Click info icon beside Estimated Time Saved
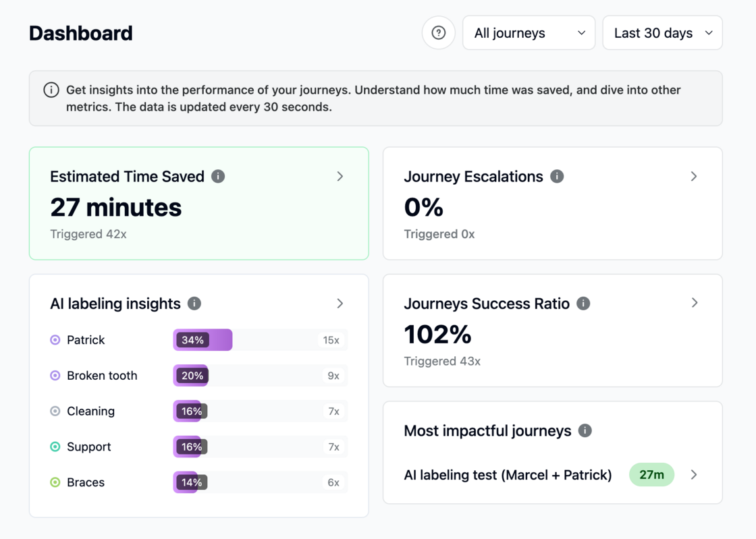The height and width of the screenshot is (539, 756). pyautogui.click(x=218, y=176)
